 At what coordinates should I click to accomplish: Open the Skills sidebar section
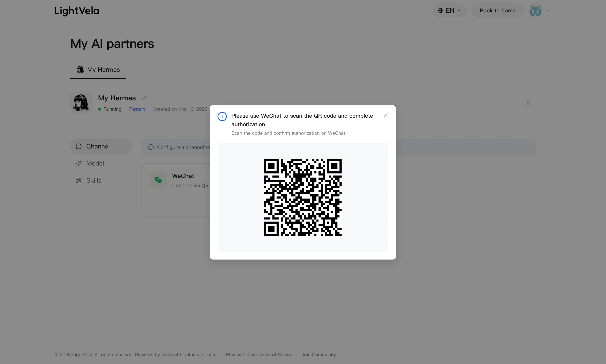click(101, 180)
